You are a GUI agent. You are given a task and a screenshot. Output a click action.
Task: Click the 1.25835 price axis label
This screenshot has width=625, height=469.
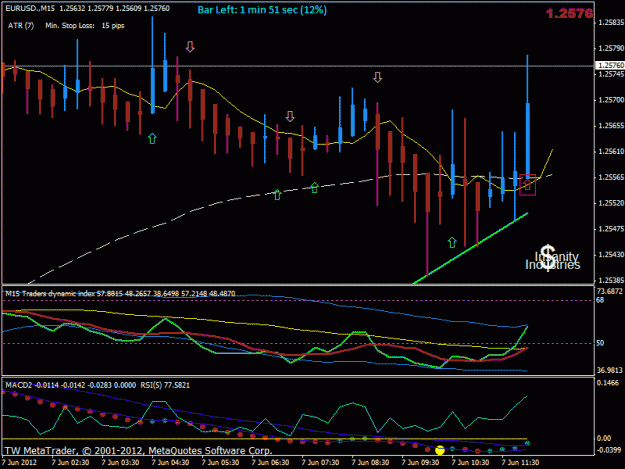611,22
